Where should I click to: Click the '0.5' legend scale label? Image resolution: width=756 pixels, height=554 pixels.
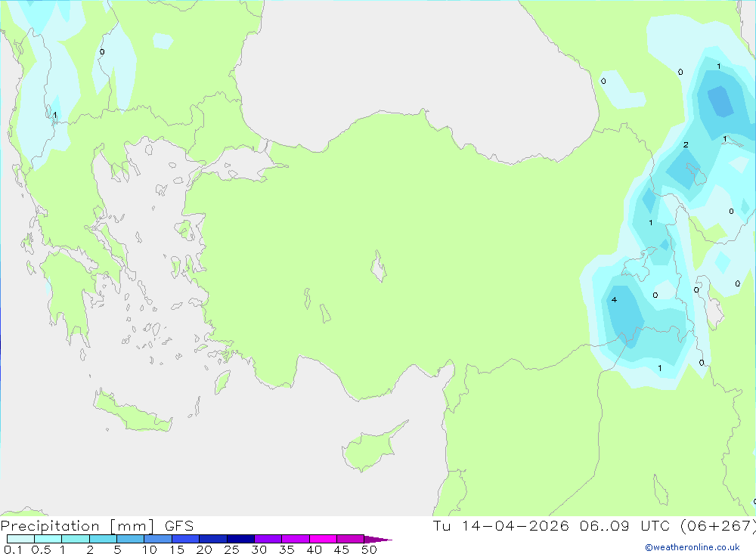tap(41, 549)
